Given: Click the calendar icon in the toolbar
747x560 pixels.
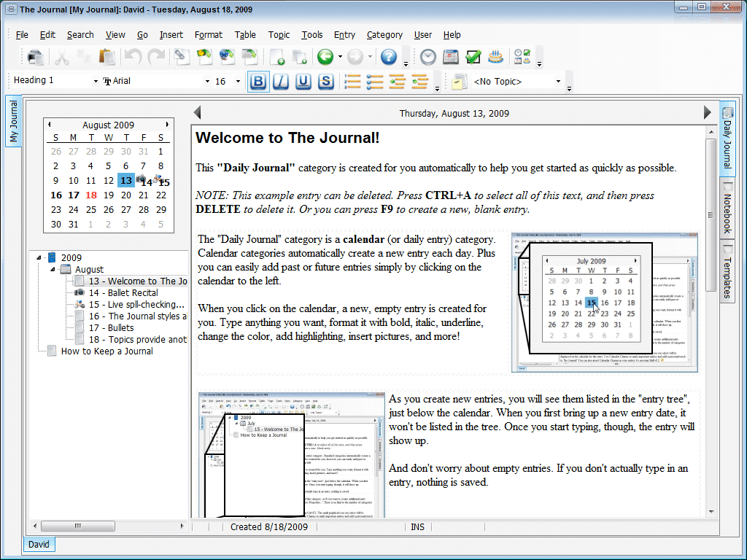Looking at the screenshot, I should point(451,57).
